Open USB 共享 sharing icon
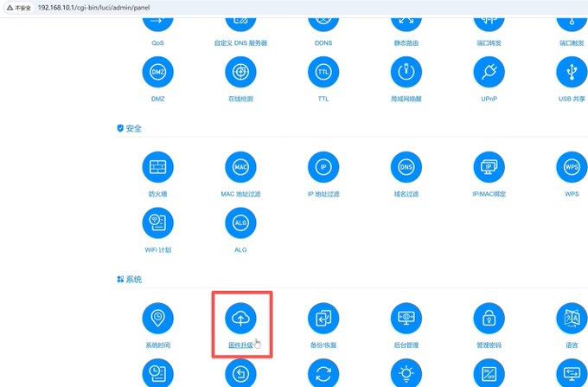 click(571, 72)
